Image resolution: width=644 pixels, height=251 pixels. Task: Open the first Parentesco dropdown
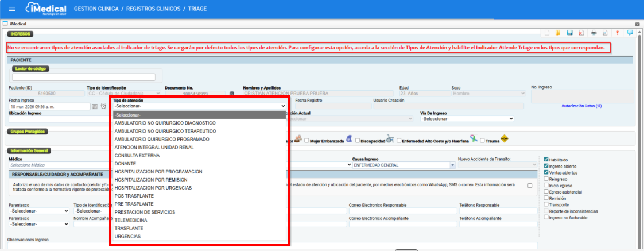click(x=39, y=211)
